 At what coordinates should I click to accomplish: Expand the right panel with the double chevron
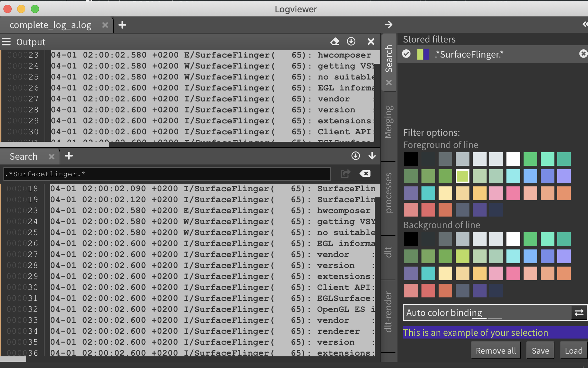point(585,24)
